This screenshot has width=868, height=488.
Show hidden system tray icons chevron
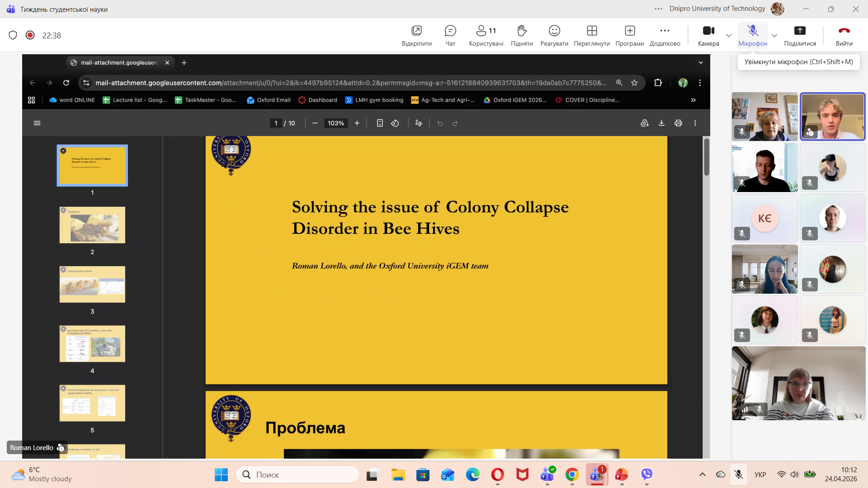point(702,474)
